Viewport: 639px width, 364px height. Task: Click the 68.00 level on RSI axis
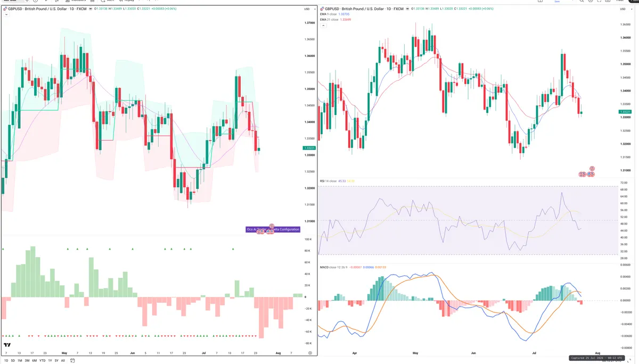[625, 189]
